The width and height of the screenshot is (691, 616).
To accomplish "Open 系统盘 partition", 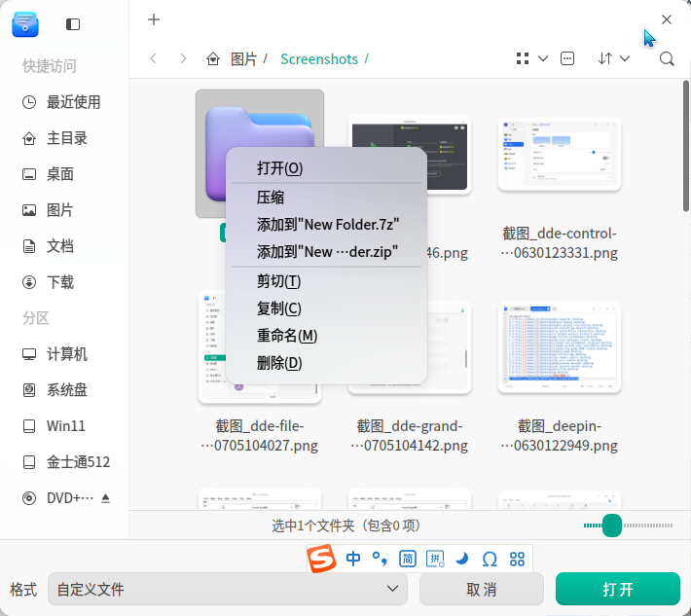I will [x=64, y=390].
